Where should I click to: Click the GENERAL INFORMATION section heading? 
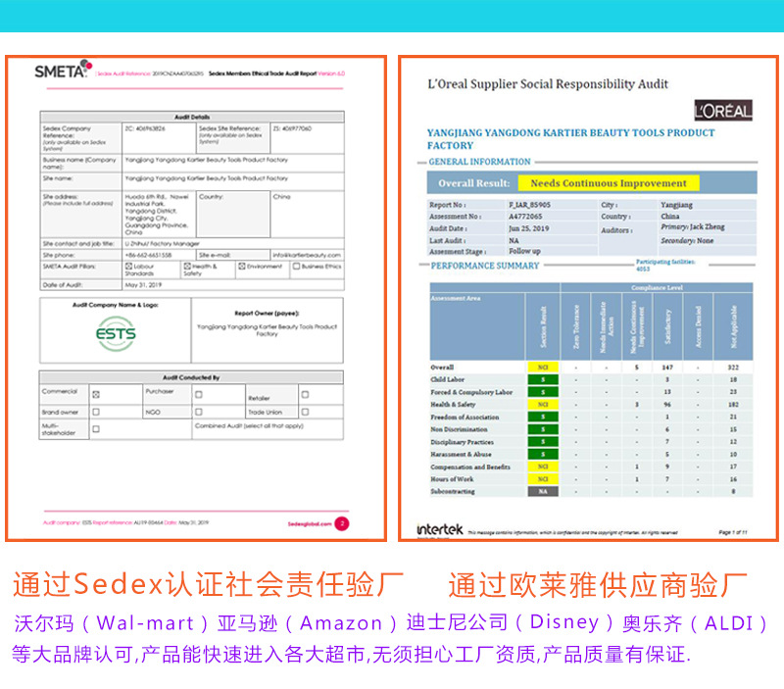point(479,162)
